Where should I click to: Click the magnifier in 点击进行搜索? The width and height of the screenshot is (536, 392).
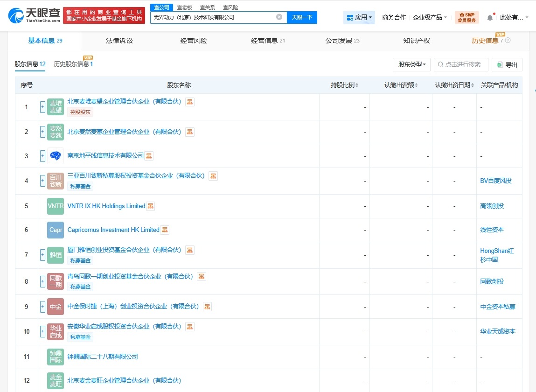[x=440, y=64]
